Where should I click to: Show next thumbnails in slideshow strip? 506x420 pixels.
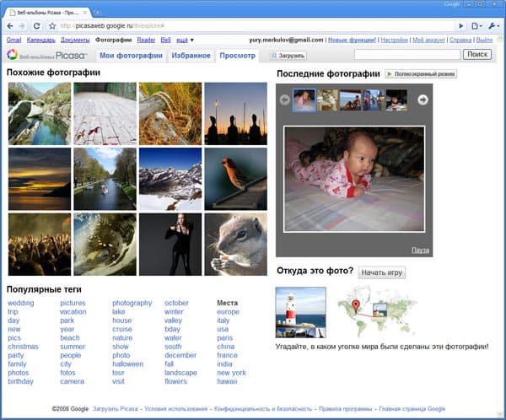[x=423, y=100]
